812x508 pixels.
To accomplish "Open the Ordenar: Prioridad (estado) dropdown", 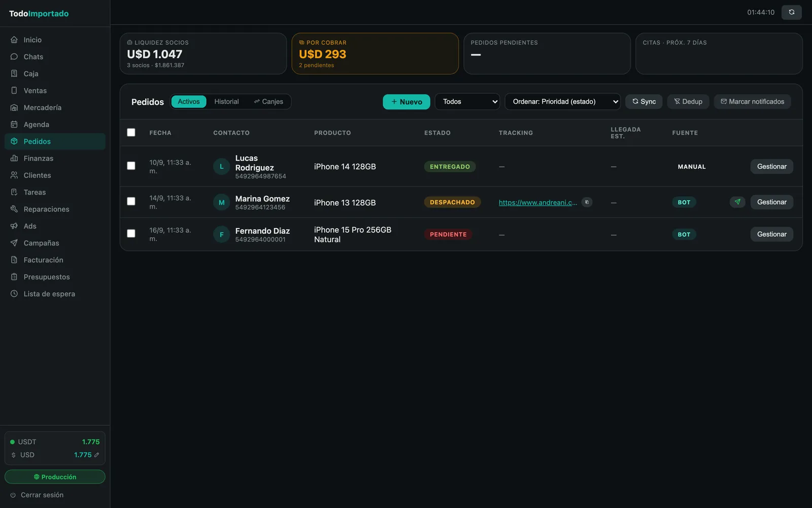I will pyautogui.click(x=562, y=102).
